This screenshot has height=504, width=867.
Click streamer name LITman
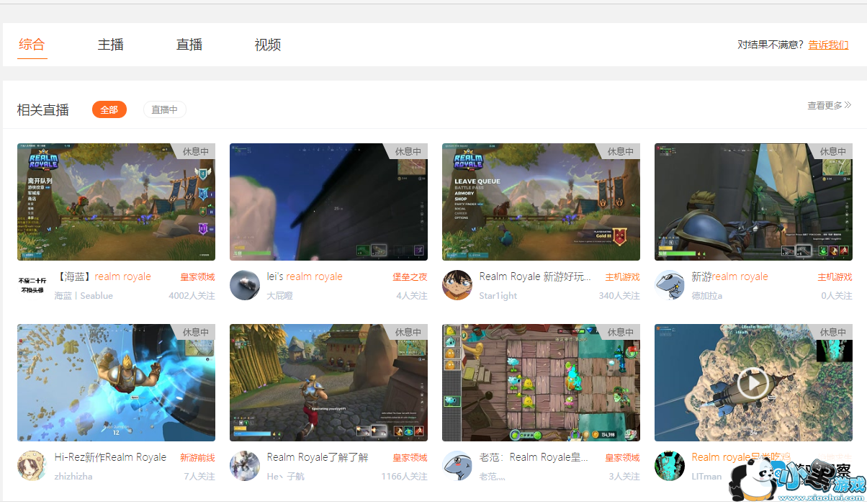tap(706, 477)
